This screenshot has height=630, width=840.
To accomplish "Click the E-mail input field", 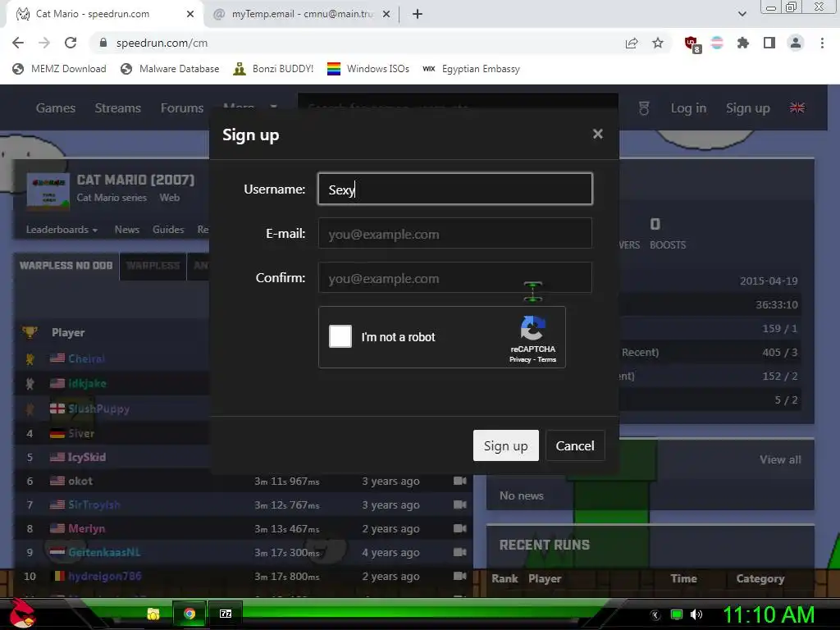I will [x=455, y=233].
